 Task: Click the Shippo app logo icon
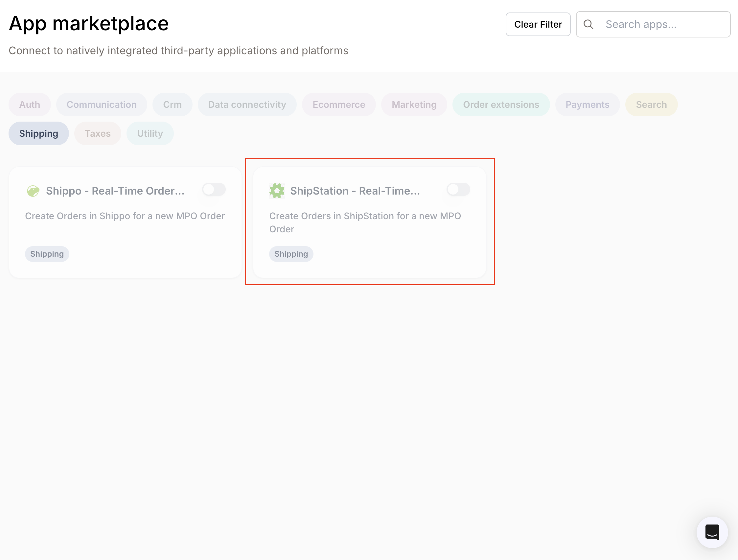click(33, 191)
